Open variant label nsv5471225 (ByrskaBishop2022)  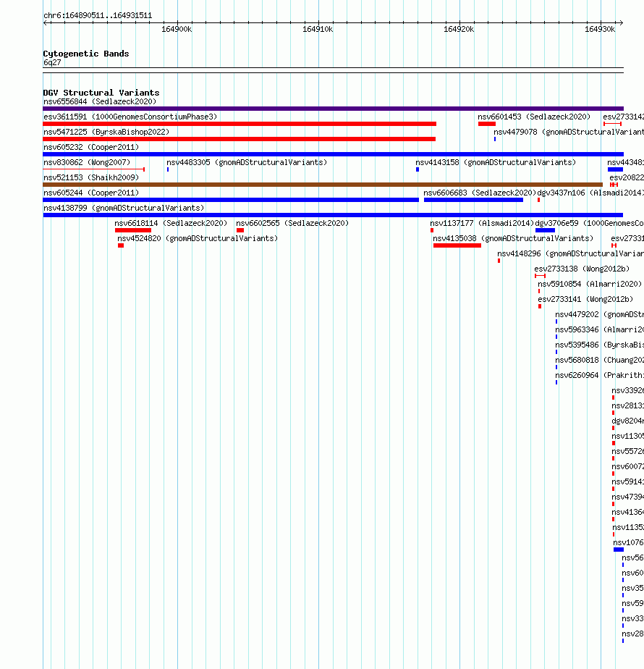point(106,132)
